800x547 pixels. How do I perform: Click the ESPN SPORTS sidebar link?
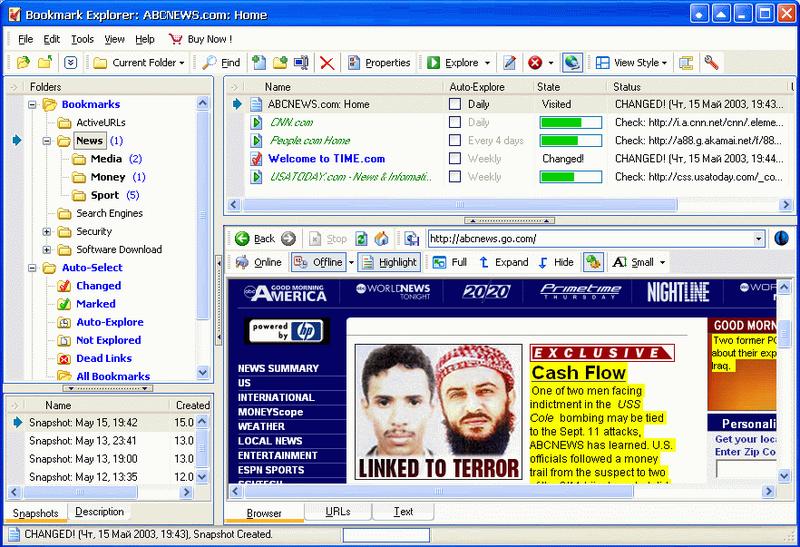(271, 470)
